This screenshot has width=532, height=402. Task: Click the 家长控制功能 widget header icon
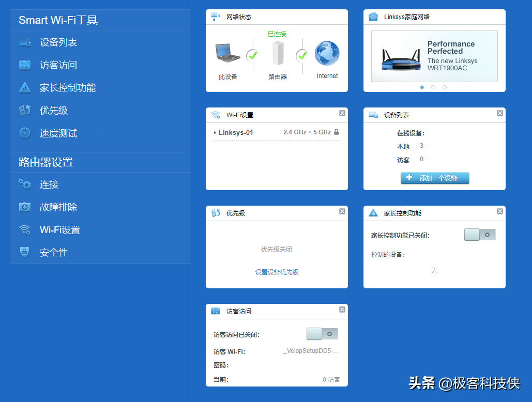point(373,213)
